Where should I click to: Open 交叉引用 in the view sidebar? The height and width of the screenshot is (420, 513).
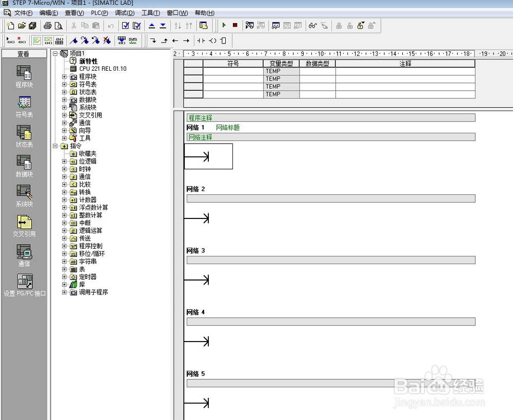(24, 226)
